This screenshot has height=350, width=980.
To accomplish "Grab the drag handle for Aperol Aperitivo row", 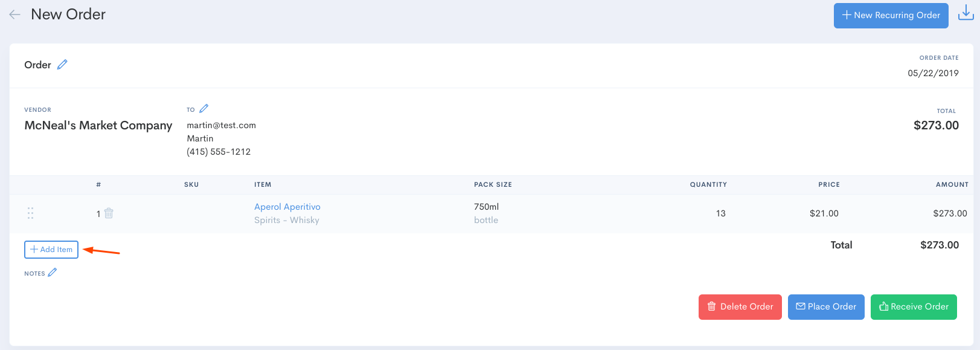I will click(30, 213).
